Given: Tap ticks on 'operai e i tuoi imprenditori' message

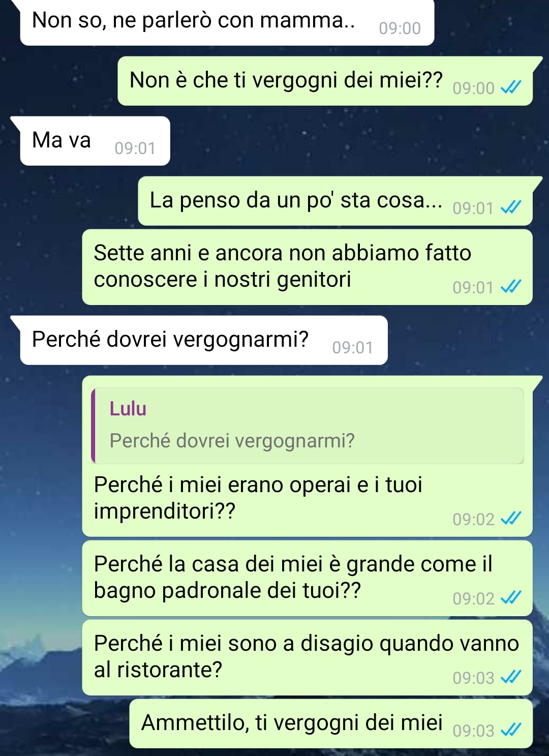Looking at the screenshot, I should [x=511, y=519].
